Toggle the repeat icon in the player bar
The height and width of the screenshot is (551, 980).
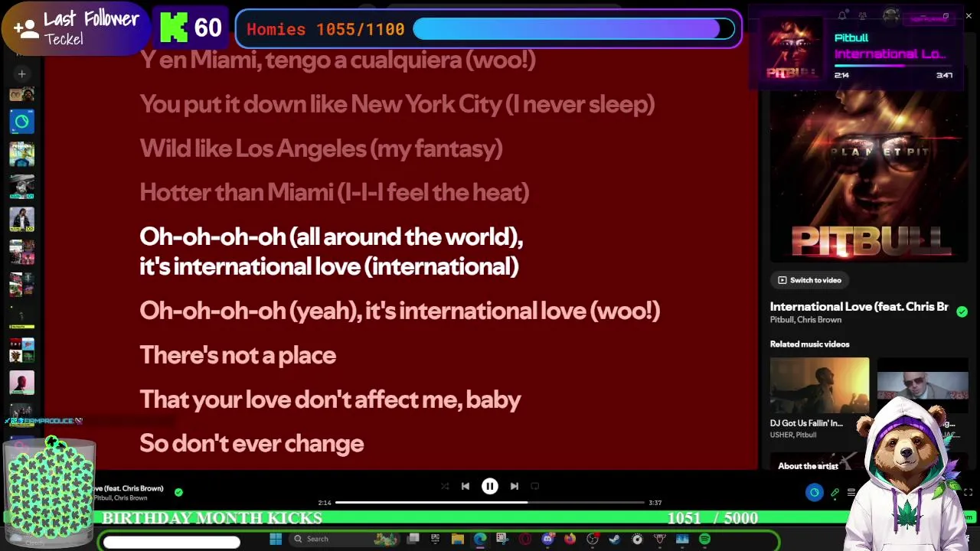(x=535, y=486)
